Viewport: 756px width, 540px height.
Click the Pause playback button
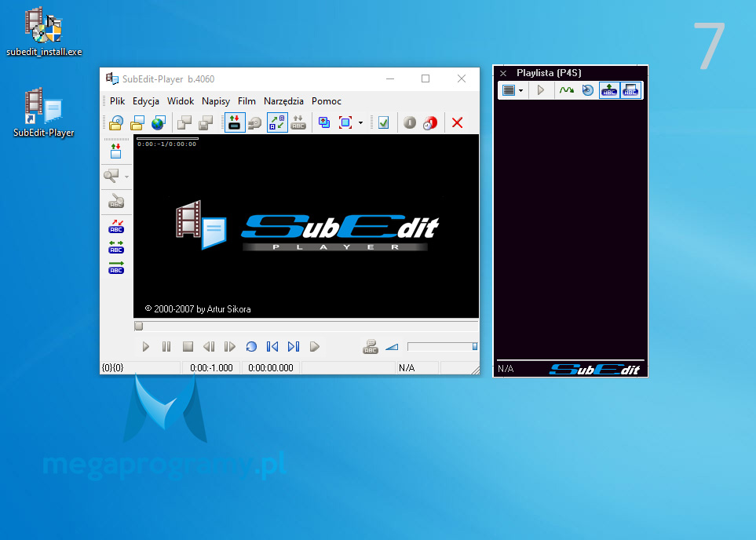[166, 347]
